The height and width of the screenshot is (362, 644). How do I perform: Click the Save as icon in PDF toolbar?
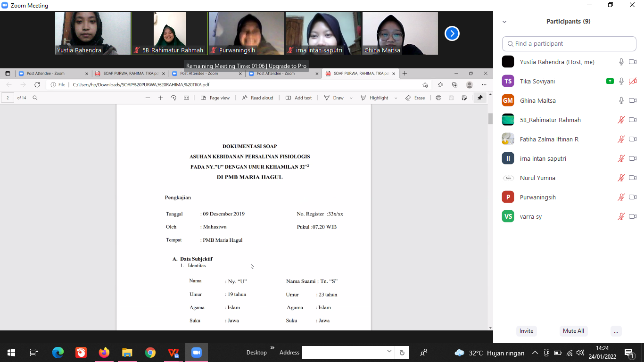(464, 98)
